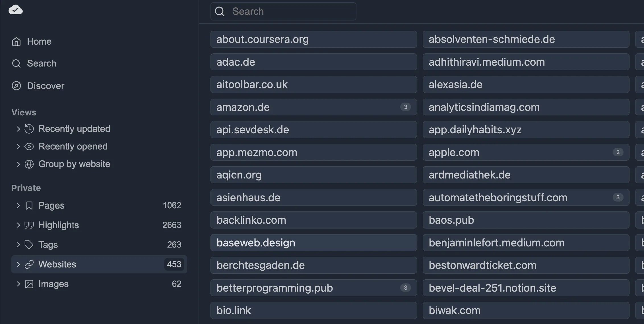
Task: Click the app.dailyhabits.xyz website entry
Action: pyautogui.click(x=526, y=130)
